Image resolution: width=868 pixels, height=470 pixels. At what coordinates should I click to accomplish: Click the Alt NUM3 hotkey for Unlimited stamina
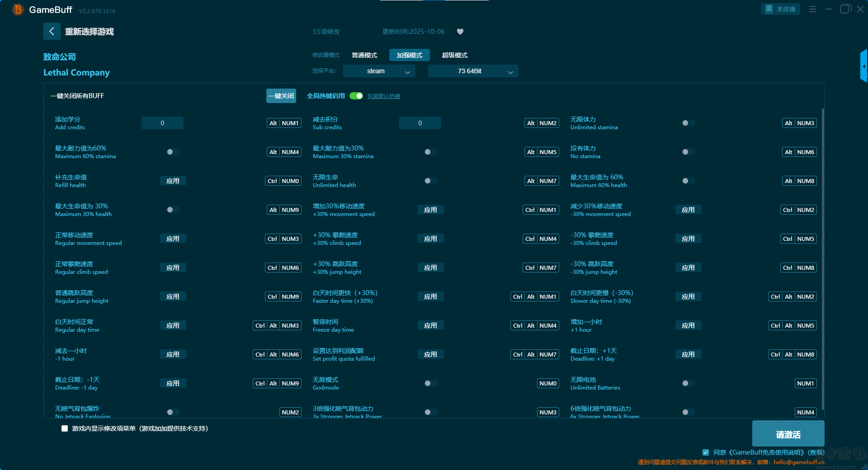point(799,123)
